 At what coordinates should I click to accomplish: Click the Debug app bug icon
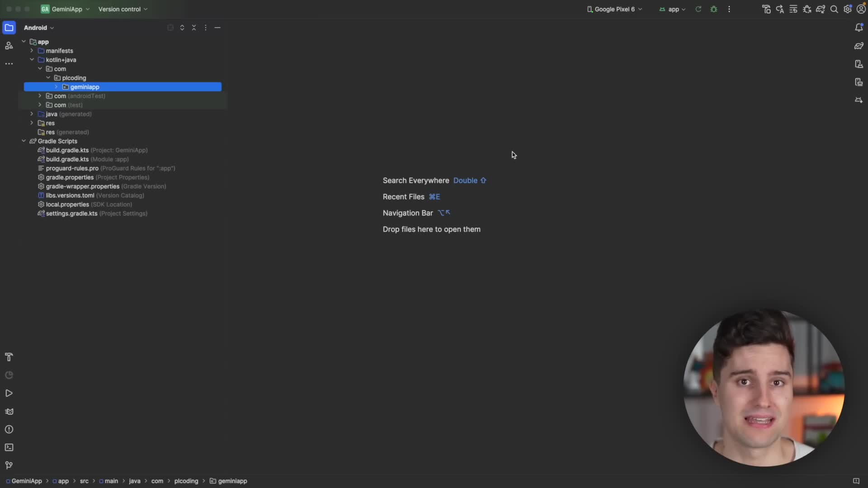(714, 9)
